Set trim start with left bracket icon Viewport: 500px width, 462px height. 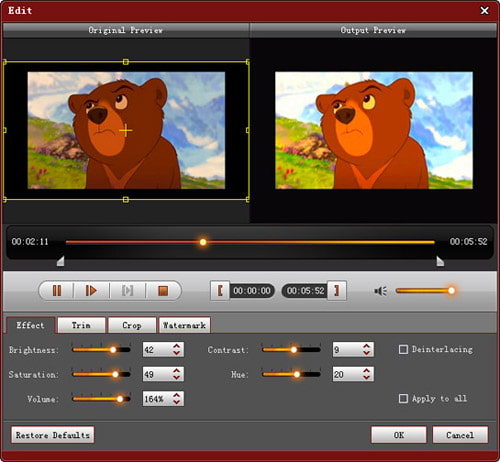click(x=220, y=291)
